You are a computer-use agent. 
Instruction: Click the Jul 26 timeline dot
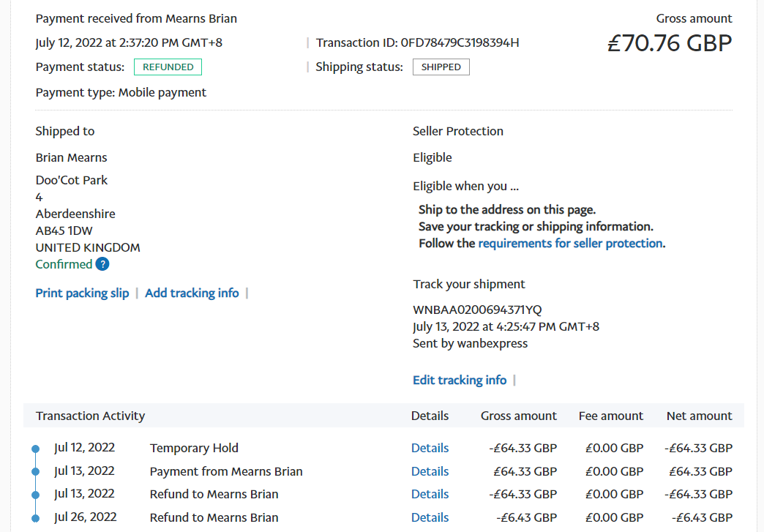[35, 517]
